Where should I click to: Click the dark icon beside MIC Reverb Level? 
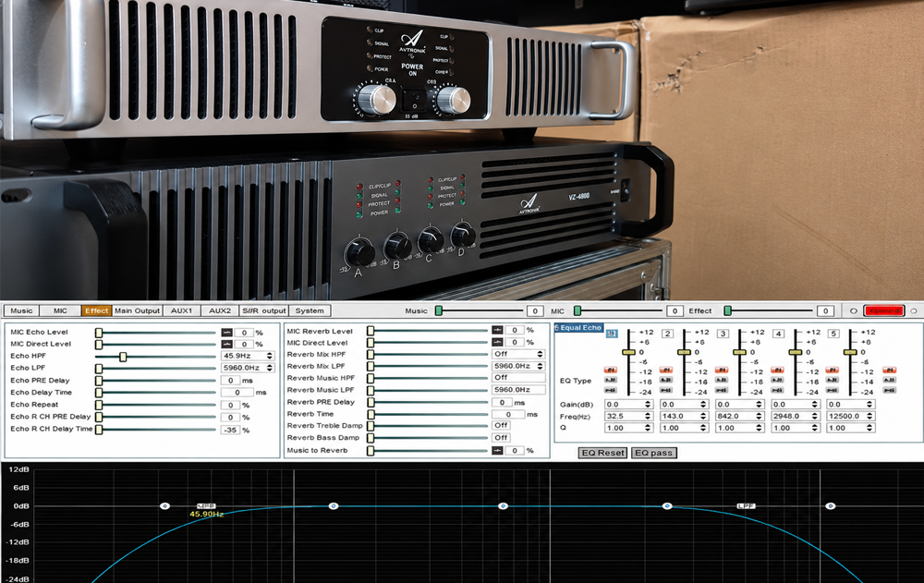point(497,330)
